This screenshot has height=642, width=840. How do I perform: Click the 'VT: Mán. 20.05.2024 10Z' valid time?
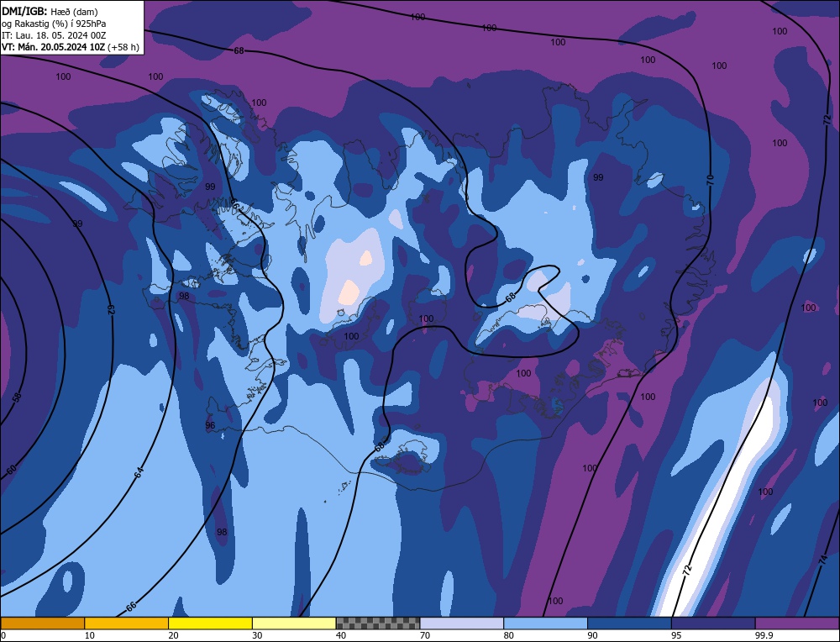[54, 47]
